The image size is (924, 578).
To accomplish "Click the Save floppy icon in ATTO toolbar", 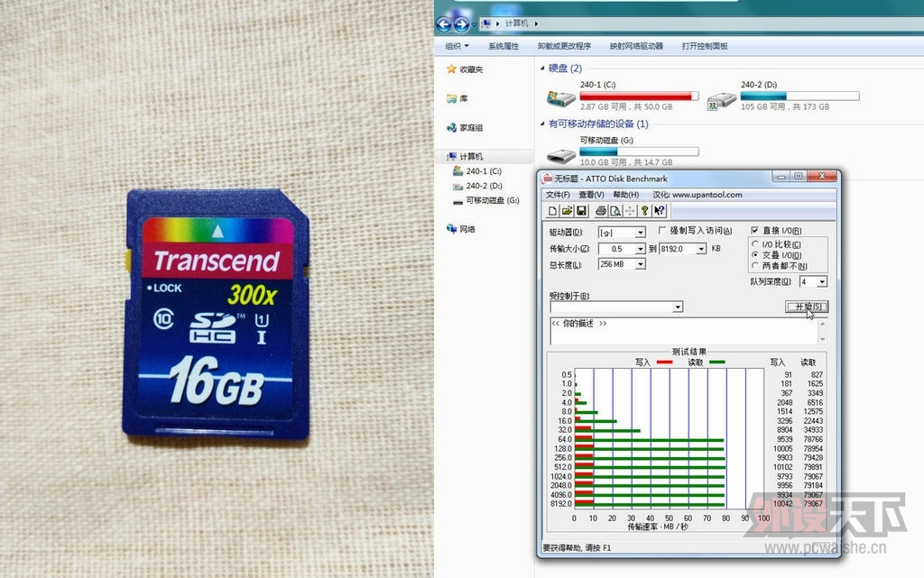I will click(582, 211).
